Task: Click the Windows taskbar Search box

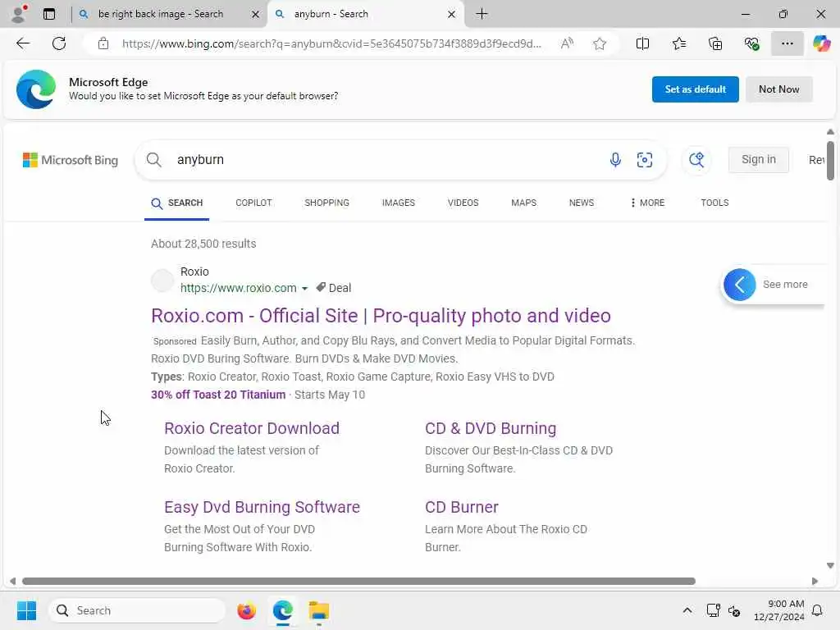Action: pos(137,610)
